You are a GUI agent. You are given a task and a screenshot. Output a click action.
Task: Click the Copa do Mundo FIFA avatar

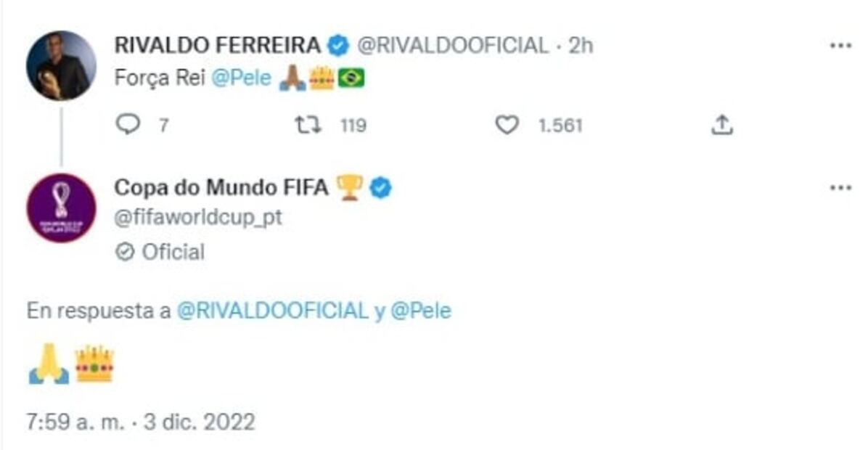coord(61,208)
